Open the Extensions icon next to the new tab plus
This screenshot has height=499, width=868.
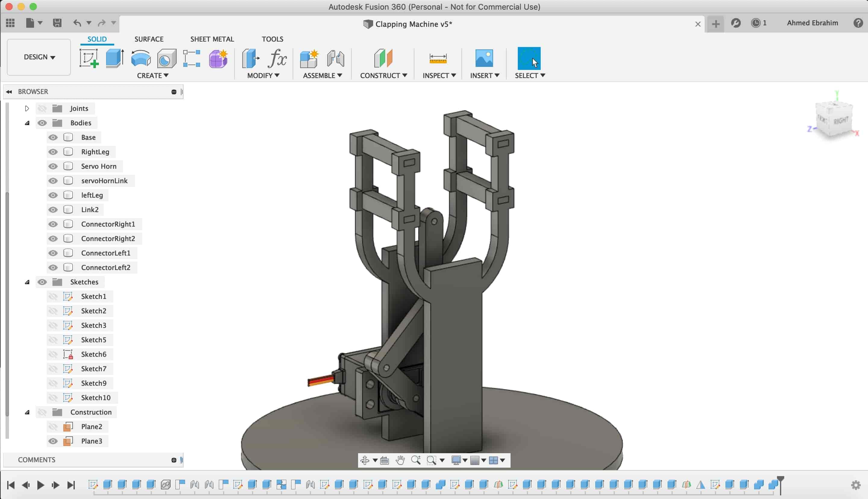click(736, 23)
